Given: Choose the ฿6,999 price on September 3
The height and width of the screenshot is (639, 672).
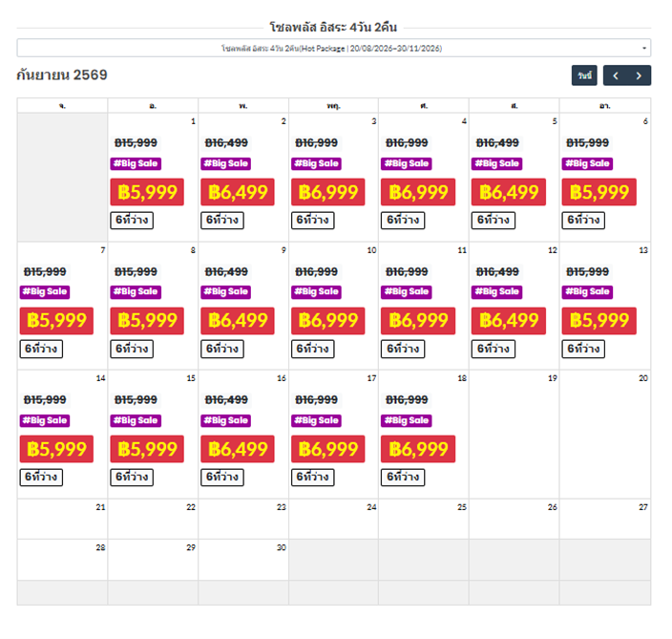Looking at the screenshot, I should (327, 192).
